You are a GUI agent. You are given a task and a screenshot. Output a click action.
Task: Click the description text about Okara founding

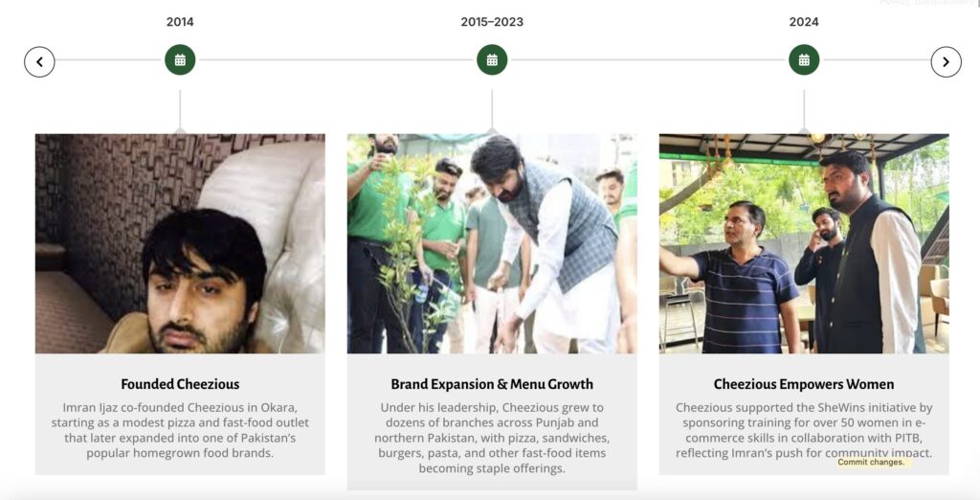point(180,430)
